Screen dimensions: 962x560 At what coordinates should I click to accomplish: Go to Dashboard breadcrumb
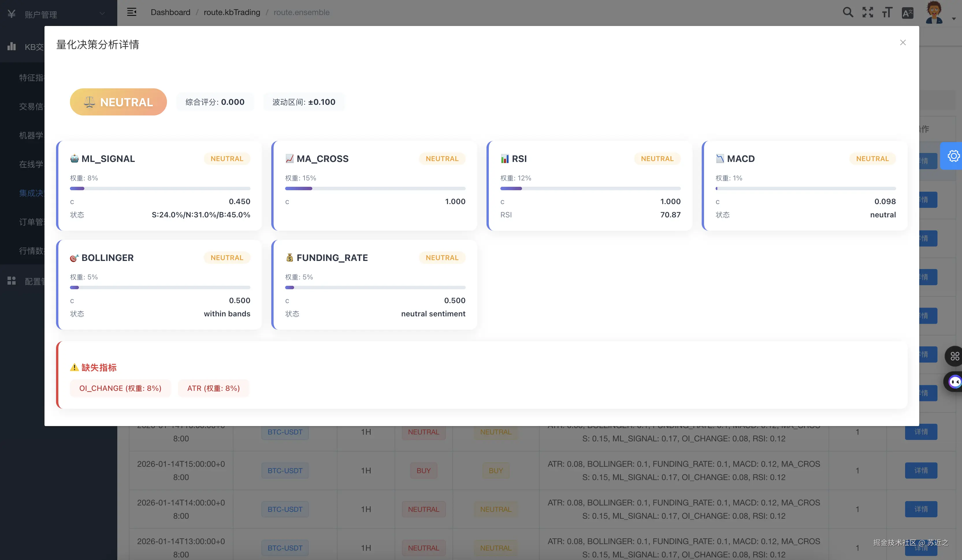(x=170, y=12)
